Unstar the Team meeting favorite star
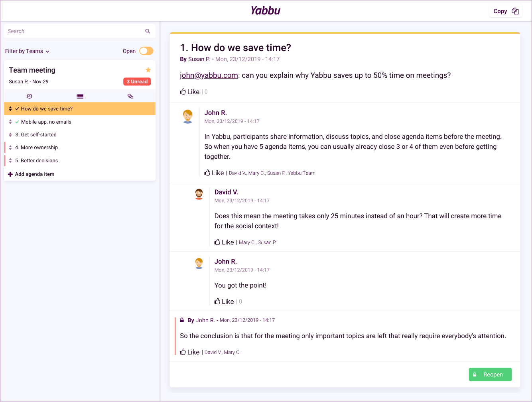Image resolution: width=532 pixels, height=402 pixels. pos(148,70)
